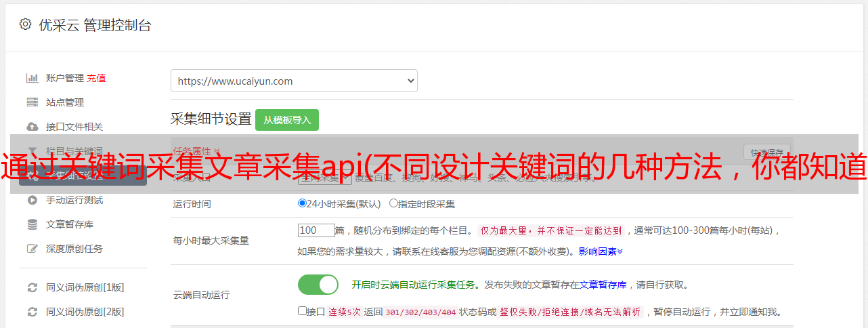Click the play icon beside 手动运行测试
868x328 pixels.
click(x=32, y=200)
